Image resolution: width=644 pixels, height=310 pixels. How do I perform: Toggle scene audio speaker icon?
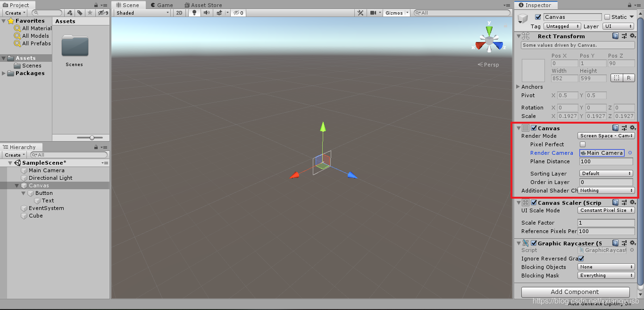point(207,13)
